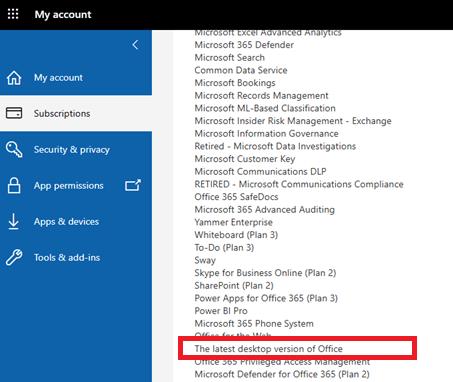The height and width of the screenshot is (382, 453).
Task: Click the home icon beside My account
Action: 14,78
